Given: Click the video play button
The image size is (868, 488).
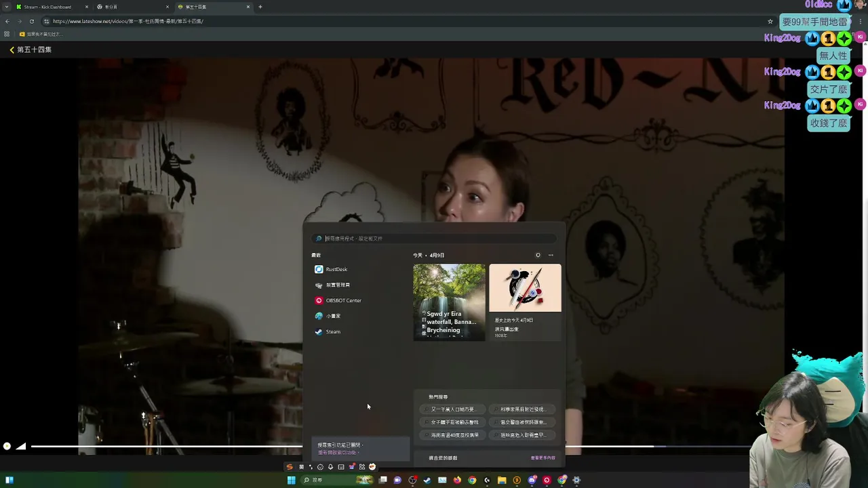Looking at the screenshot, I should 7,446.
